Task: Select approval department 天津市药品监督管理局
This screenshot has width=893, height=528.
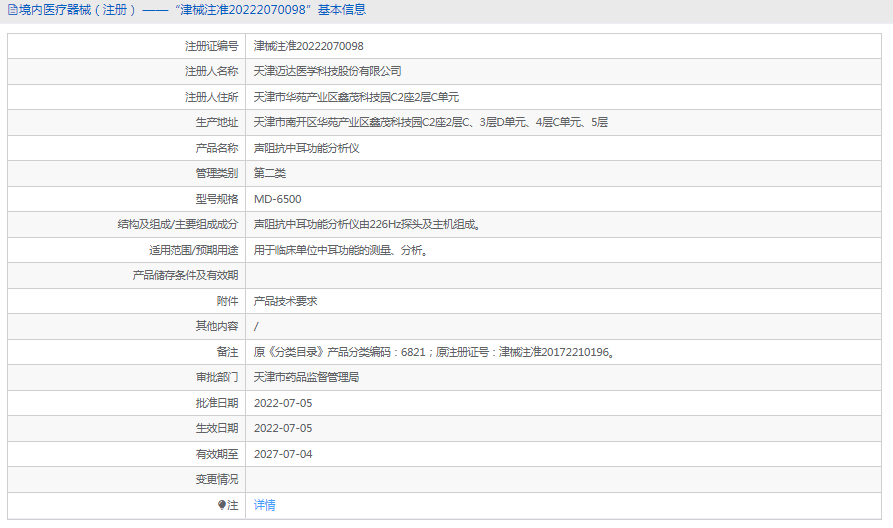Action: (x=306, y=377)
